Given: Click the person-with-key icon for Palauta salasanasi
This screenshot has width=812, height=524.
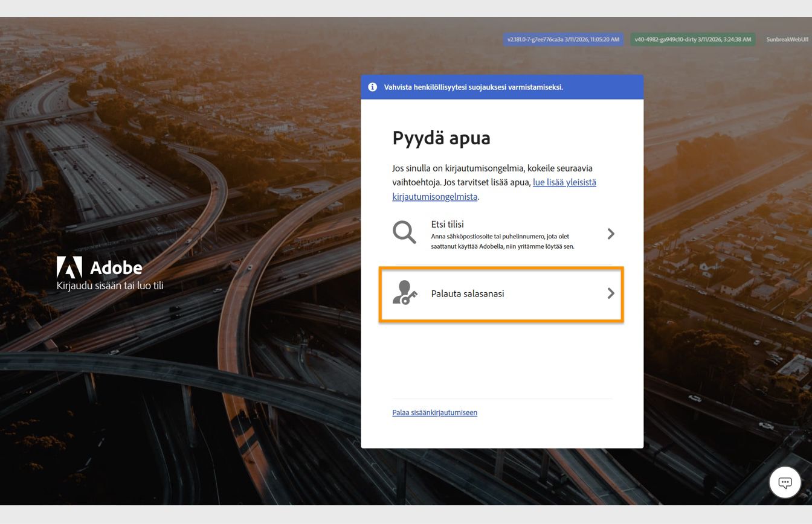Looking at the screenshot, I should 404,294.
